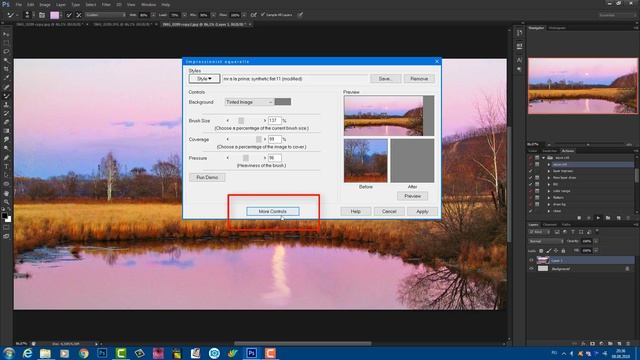Lock all attributes of the layer
This screenshot has width=640, height=360.
tap(563, 251)
